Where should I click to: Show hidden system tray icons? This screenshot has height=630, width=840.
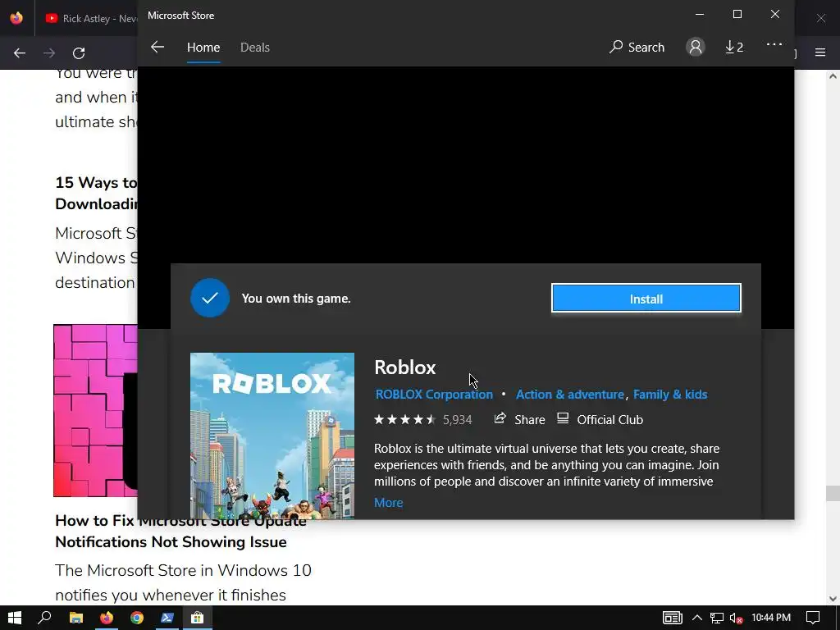[x=696, y=618]
